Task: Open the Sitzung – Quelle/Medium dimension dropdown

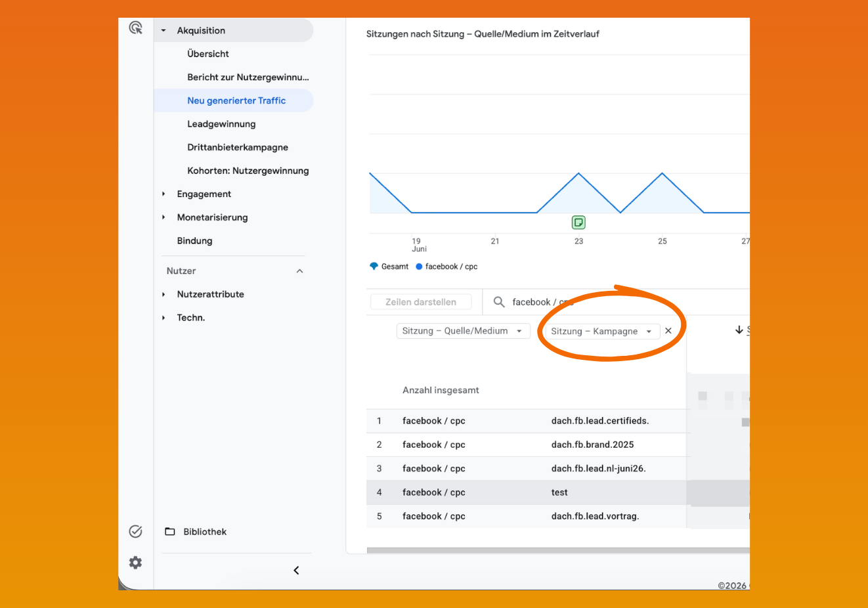Action: (x=463, y=331)
